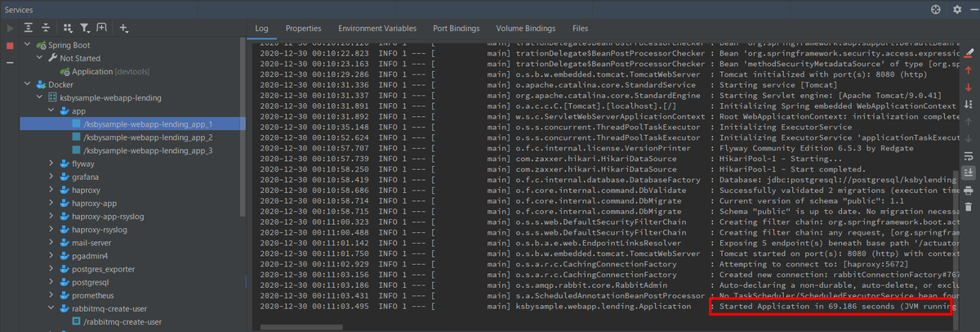This screenshot has width=980, height=332.
Task: Click the log edit/pencil icon
Action: [969, 52]
